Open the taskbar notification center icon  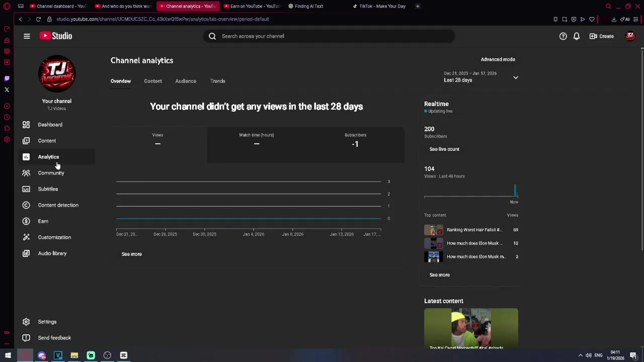pyautogui.click(x=633, y=355)
